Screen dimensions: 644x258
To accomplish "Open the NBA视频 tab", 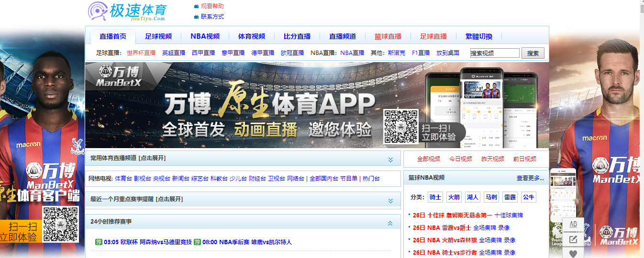I will pos(205,36).
